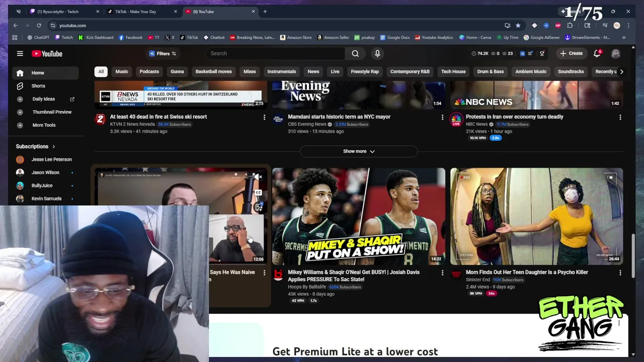Open NBC News channel link
The width and height of the screenshot is (644, 362).
(x=476, y=124)
